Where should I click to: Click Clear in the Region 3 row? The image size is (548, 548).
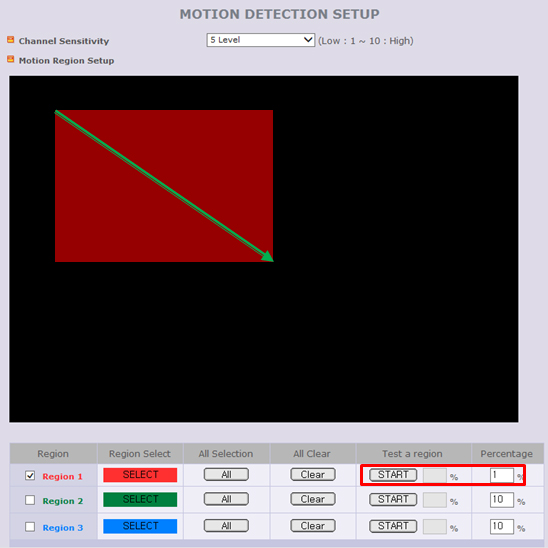pos(313,526)
